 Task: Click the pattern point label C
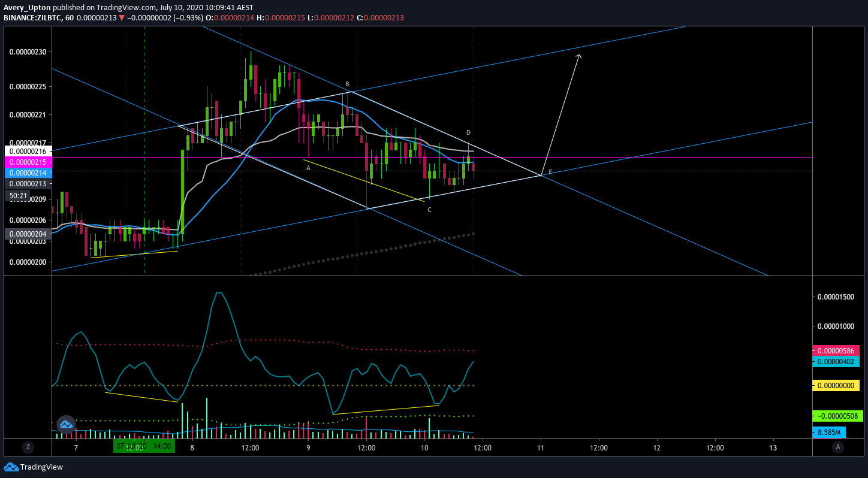pyautogui.click(x=429, y=210)
